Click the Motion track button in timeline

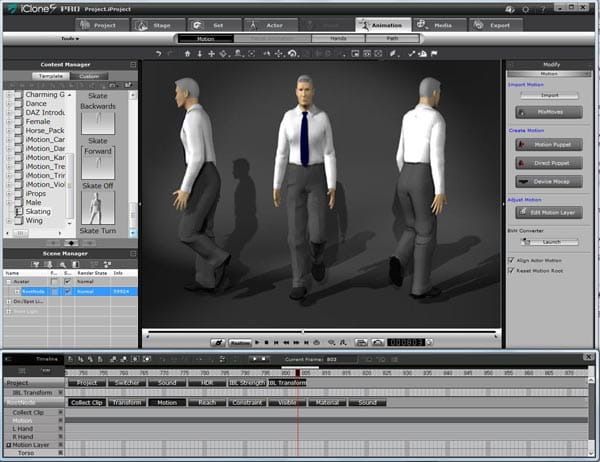167,402
